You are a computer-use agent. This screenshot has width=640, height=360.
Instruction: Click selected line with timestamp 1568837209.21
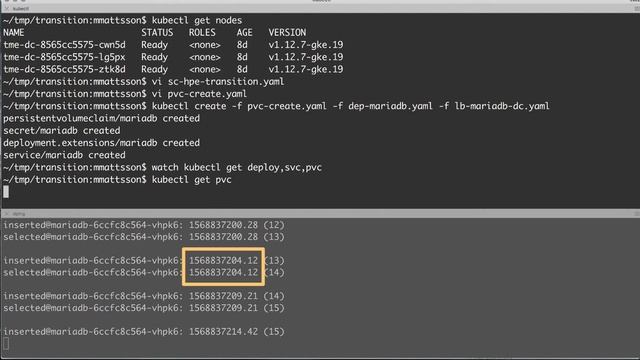click(144, 308)
